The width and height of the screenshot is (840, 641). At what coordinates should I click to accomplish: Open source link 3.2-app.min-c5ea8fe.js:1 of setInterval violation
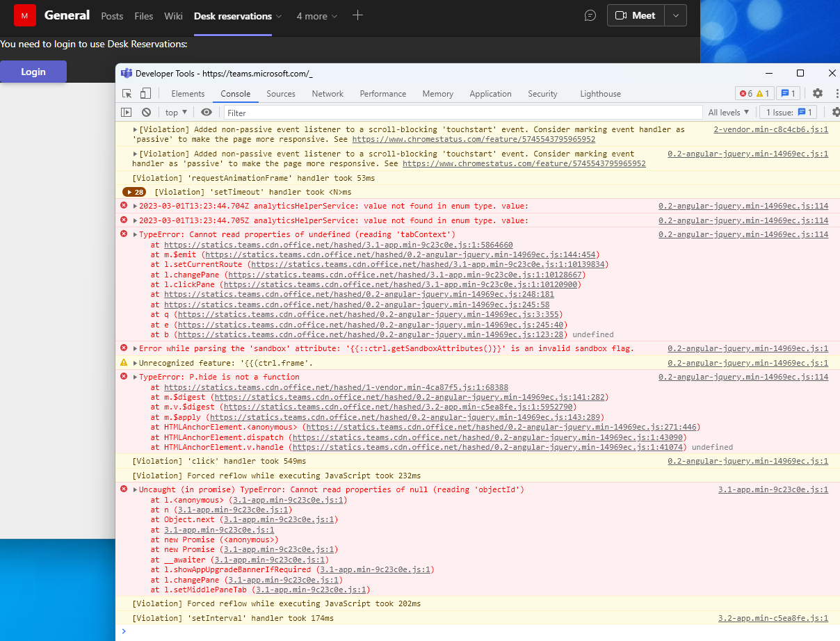773,618
